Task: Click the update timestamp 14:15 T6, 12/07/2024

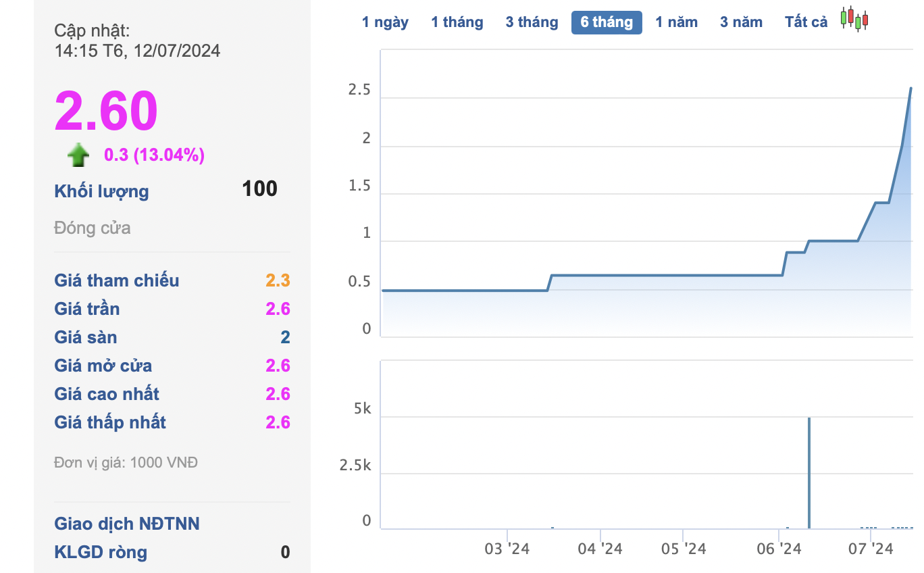Action: click(x=138, y=51)
